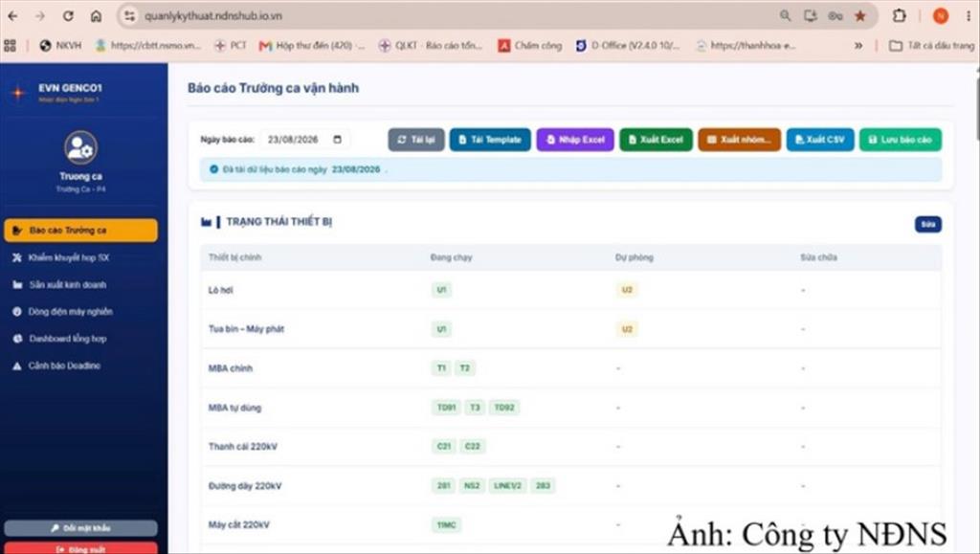Edit equipment status with Sửa button
Viewport: 980px width, 554px height.
pos(928,224)
